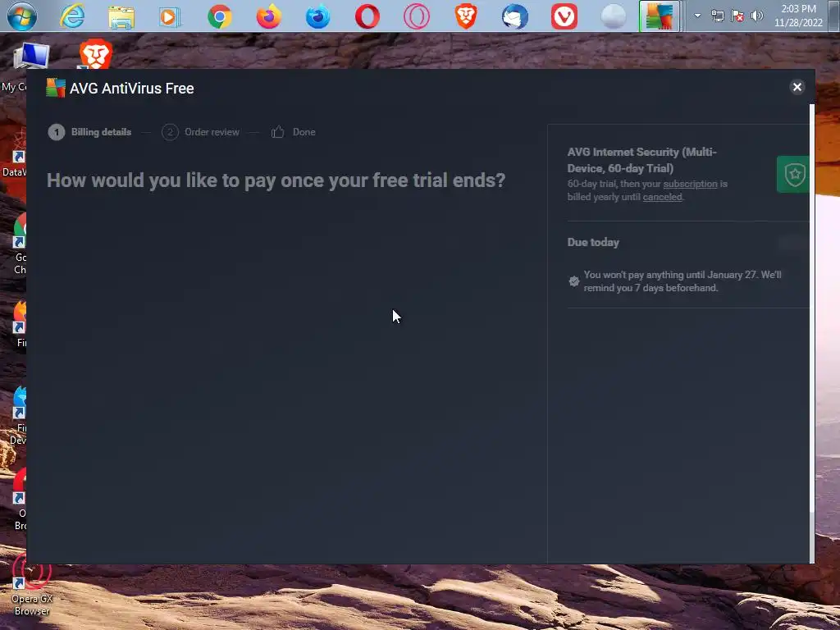Click the January 27 payment reminder text
Image resolution: width=840 pixels, height=630 pixels.
coord(682,281)
